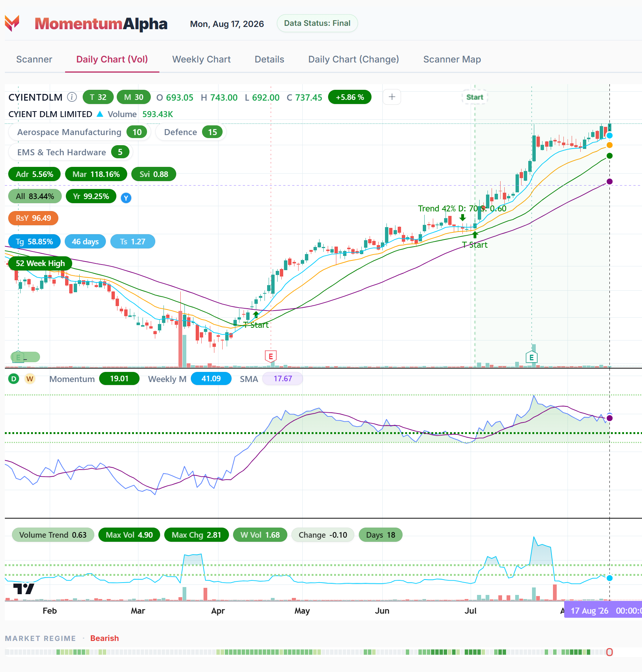Switch to Daily Chart (Change) tab
Viewport: 642px width, 672px height.
tap(354, 59)
